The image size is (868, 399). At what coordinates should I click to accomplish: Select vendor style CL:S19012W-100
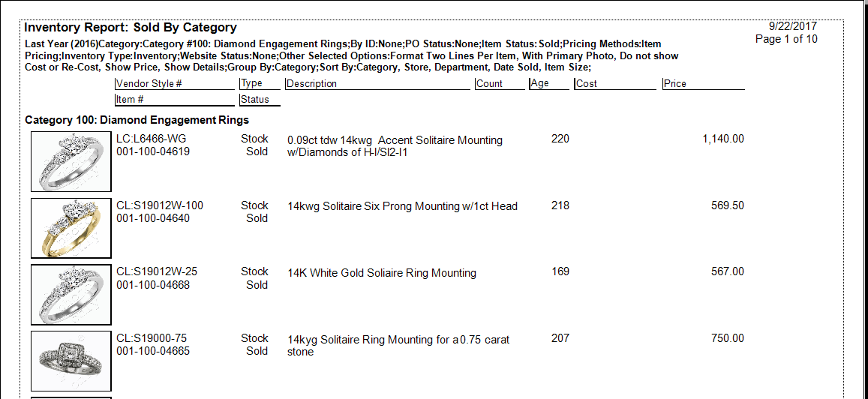tap(160, 205)
